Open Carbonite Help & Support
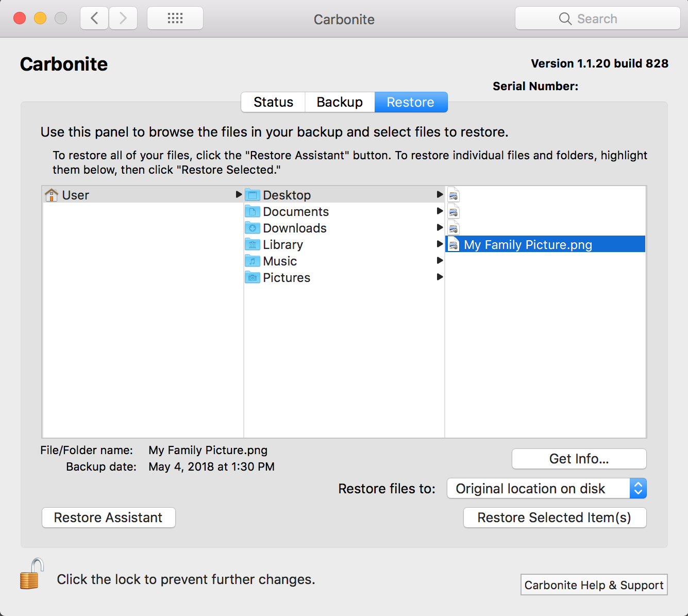Screen dimensions: 688x616 pos(594,585)
